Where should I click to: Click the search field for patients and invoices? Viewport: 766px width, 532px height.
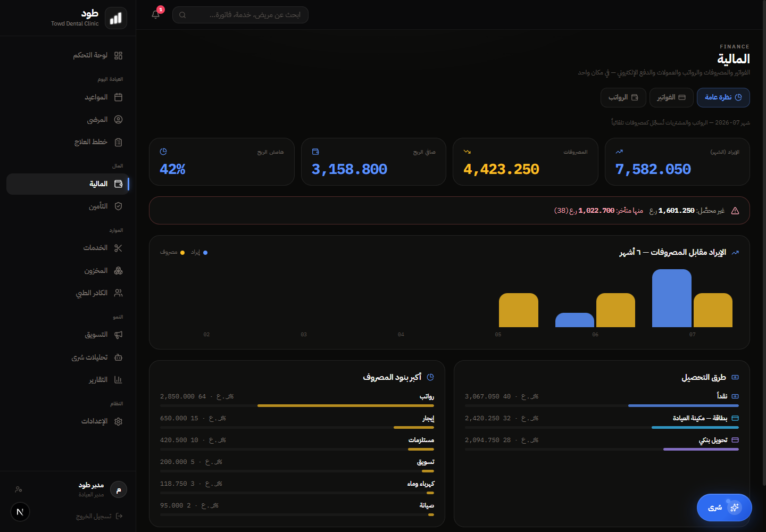[x=240, y=15]
